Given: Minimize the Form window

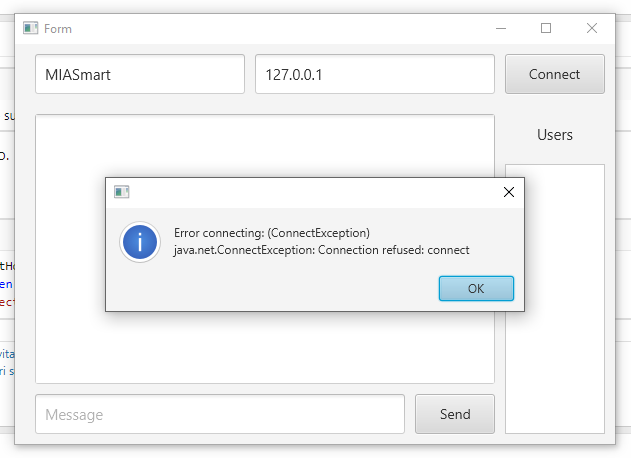Looking at the screenshot, I should [x=500, y=29].
